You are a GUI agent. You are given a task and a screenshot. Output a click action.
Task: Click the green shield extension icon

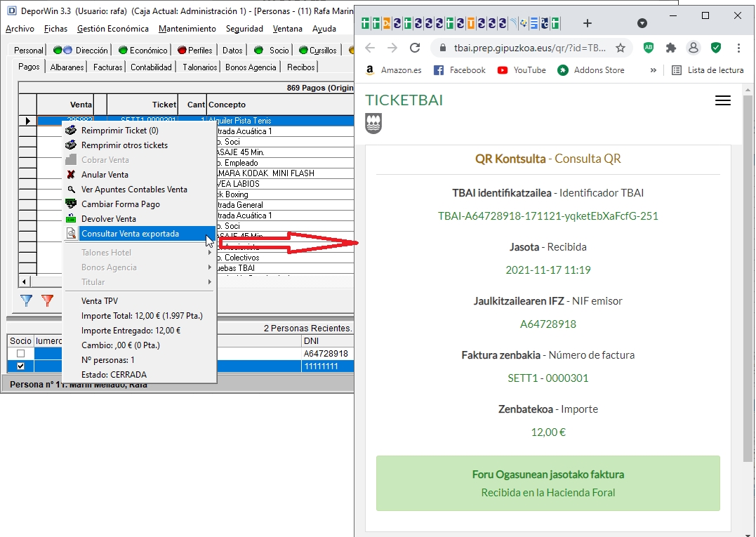[x=716, y=47]
